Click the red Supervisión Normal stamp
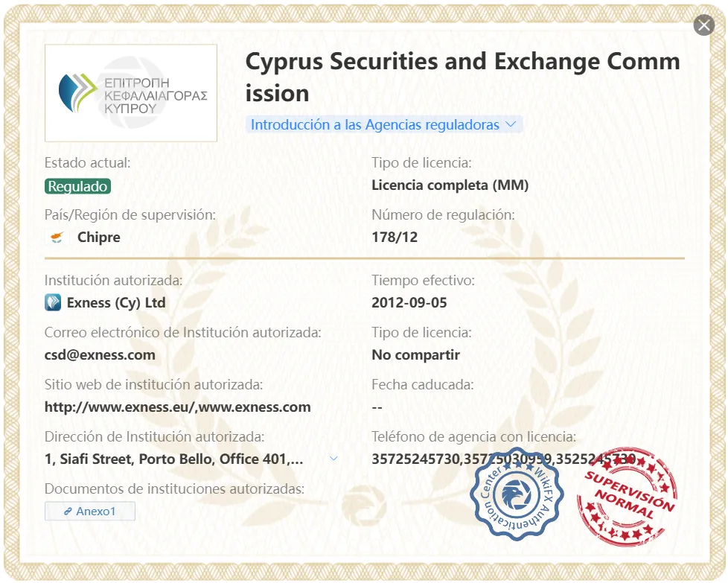This screenshot has width=728, height=583. (628, 496)
